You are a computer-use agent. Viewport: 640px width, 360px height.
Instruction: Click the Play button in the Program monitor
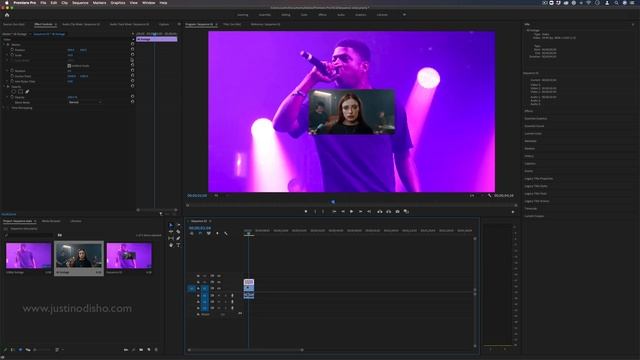[x=351, y=211]
